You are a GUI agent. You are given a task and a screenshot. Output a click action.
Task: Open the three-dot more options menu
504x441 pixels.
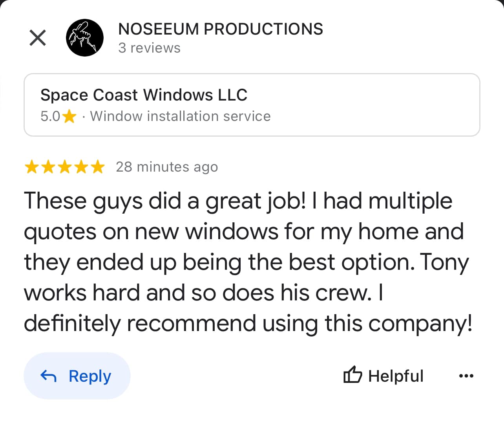(466, 376)
